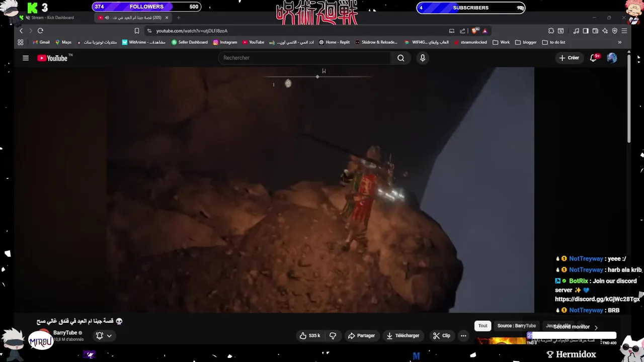Open the Instagram bookmark

tap(225, 42)
